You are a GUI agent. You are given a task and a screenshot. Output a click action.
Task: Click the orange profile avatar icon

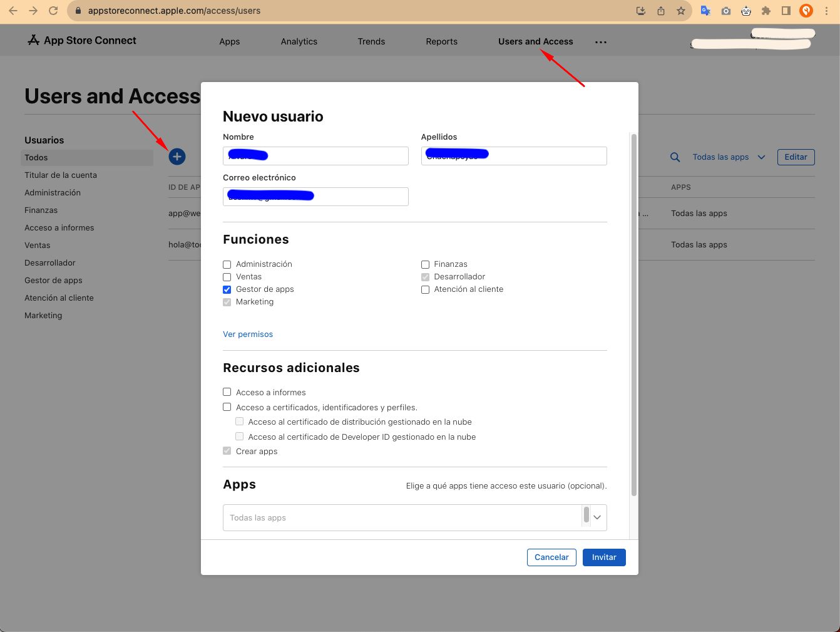[806, 11]
